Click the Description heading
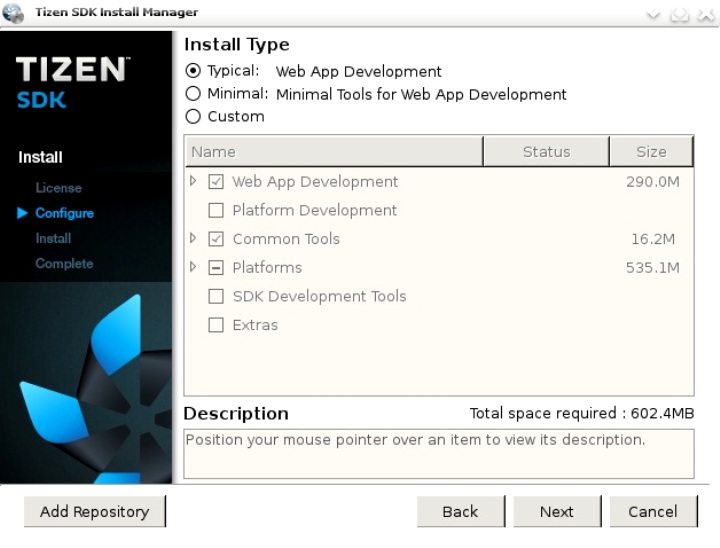The image size is (720, 548). 236,413
